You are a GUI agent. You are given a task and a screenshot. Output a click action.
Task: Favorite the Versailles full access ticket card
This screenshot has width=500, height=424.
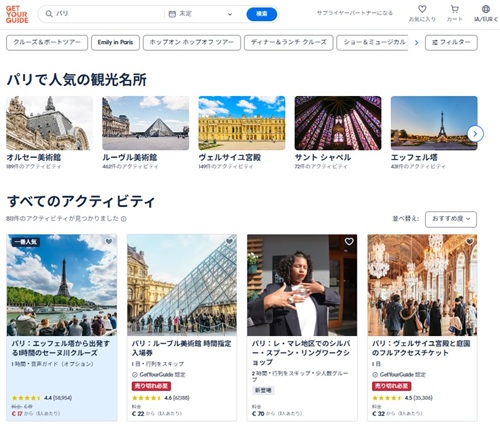point(469,241)
